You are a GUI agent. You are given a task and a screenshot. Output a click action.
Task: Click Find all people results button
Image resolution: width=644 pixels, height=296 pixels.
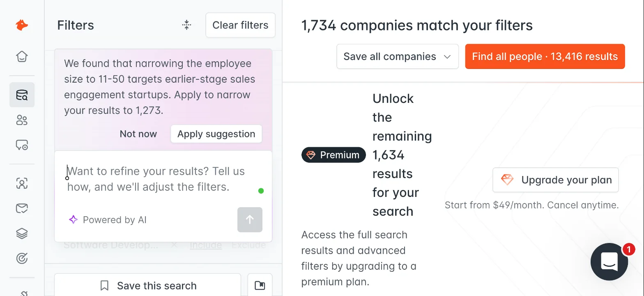545,56
